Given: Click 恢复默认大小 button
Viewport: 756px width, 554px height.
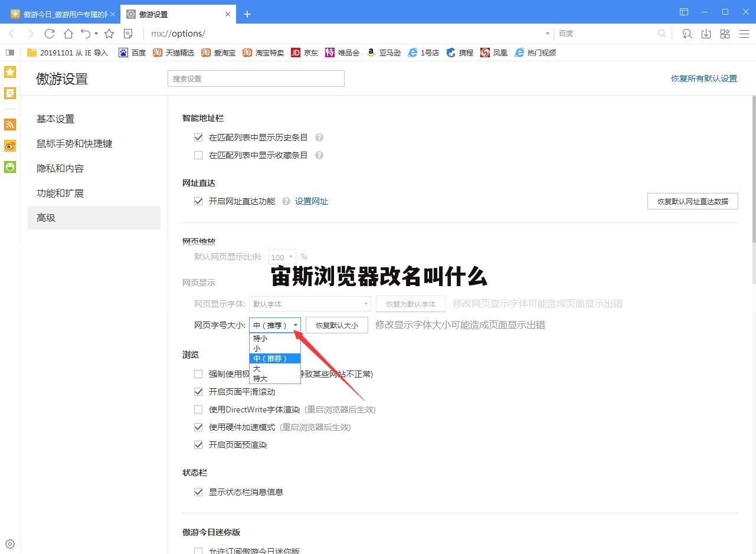Looking at the screenshot, I should pyautogui.click(x=337, y=325).
